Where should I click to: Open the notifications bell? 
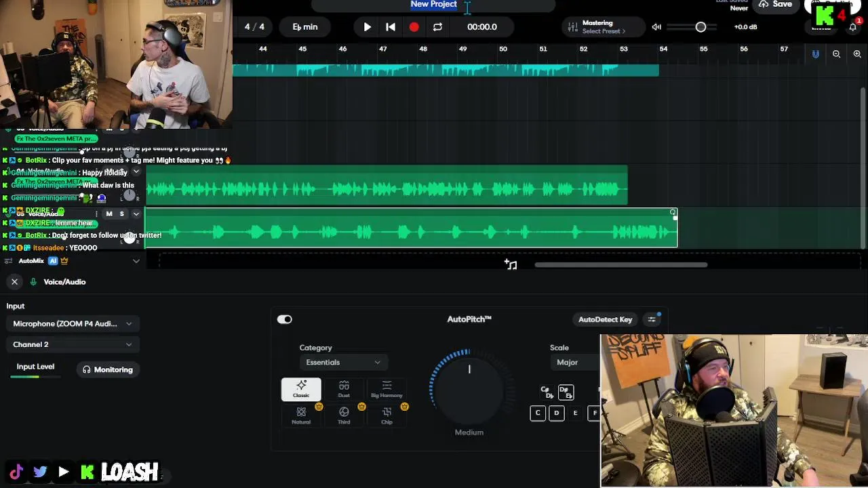click(x=853, y=27)
